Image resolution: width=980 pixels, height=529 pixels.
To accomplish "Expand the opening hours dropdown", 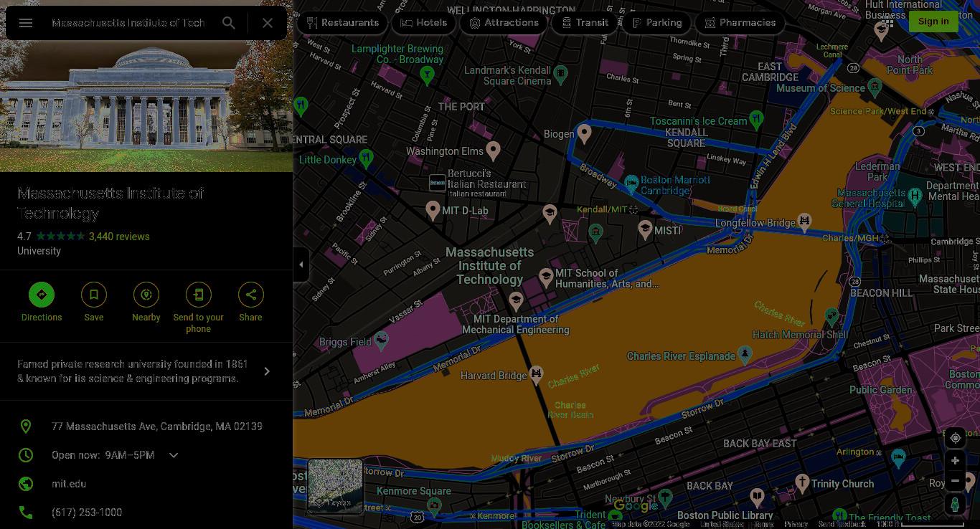I will [x=174, y=455].
